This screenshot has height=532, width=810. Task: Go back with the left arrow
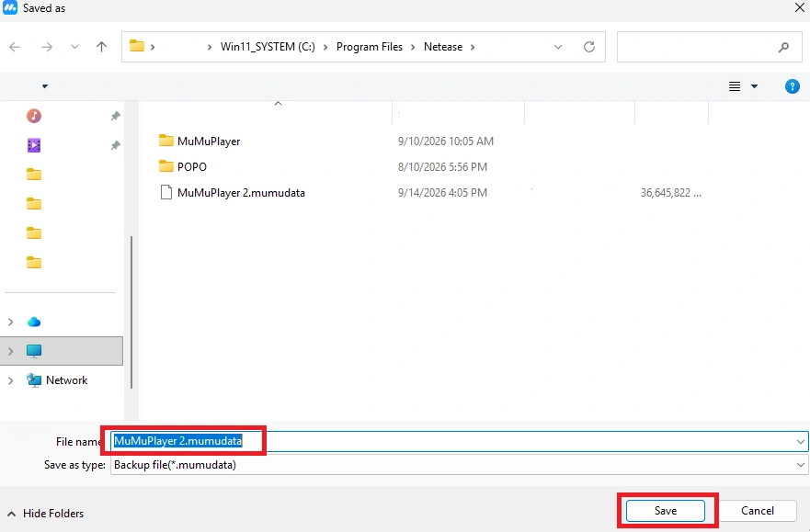coord(15,47)
